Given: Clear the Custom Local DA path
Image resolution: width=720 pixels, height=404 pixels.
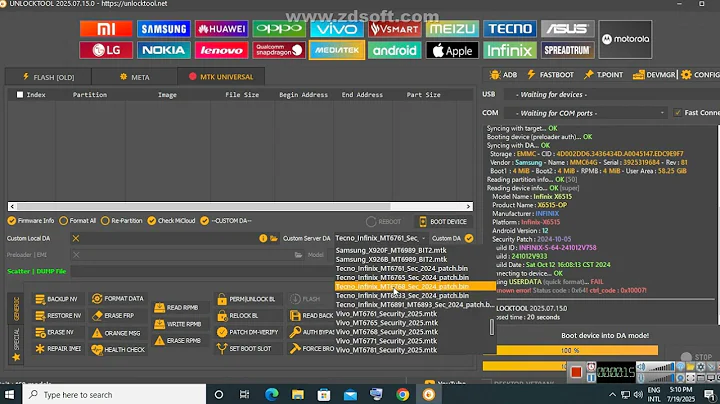Looking at the screenshot, I should tap(76, 238).
